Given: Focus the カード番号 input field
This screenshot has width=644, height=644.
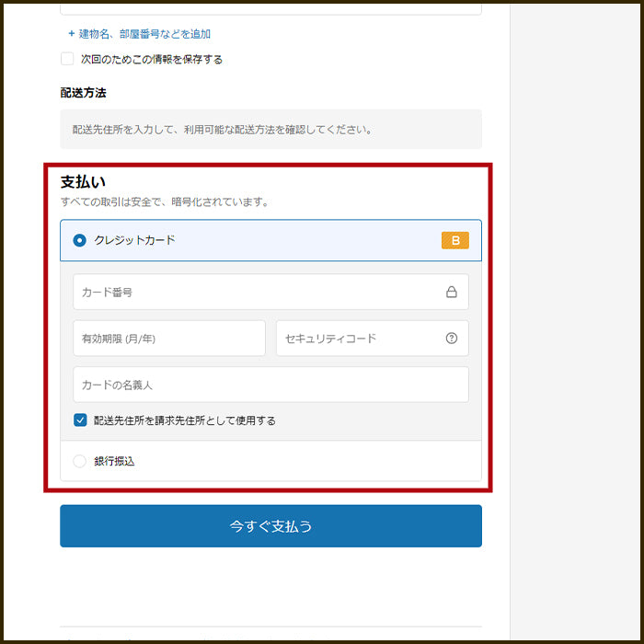Looking at the screenshot, I should tap(258, 293).
